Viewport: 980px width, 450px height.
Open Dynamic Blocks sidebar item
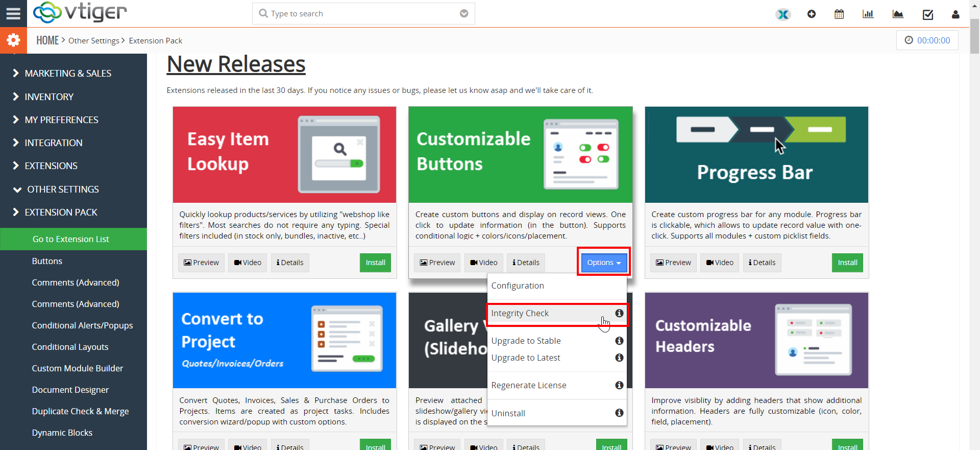[62, 433]
